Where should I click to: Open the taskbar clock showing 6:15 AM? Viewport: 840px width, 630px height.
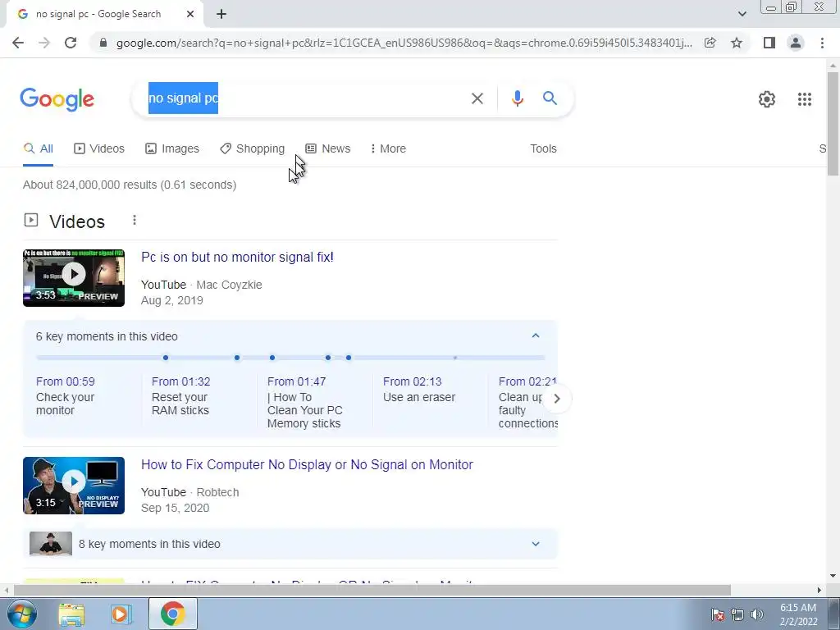click(x=798, y=614)
